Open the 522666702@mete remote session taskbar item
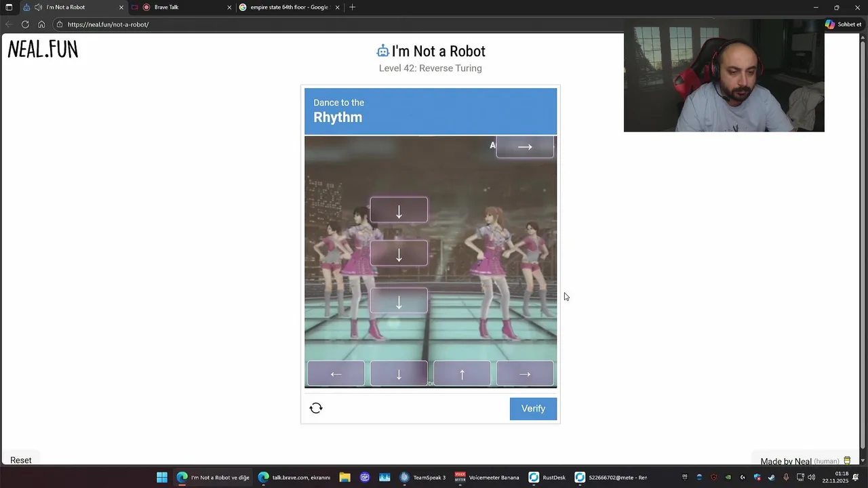 coord(610,477)
